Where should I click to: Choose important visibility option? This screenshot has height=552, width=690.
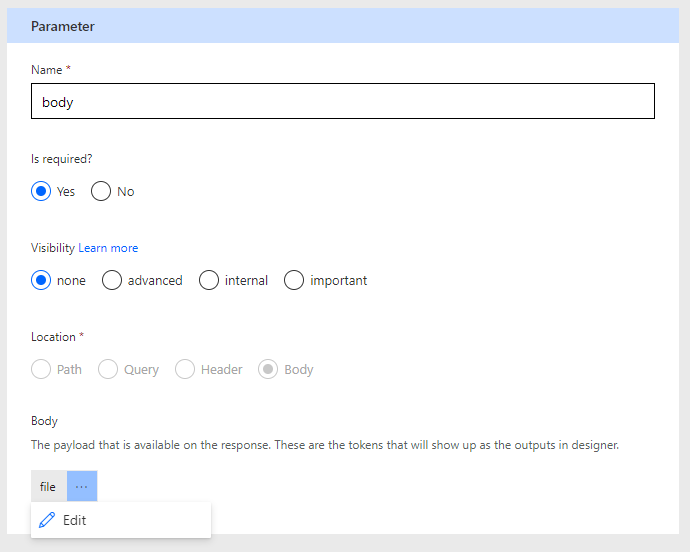294,280
